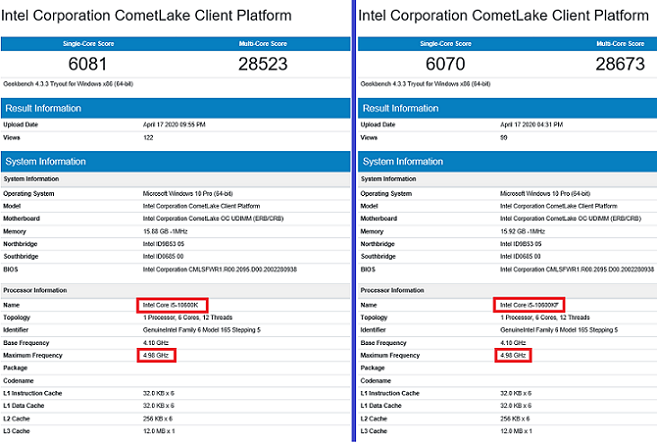Click Motherboard CometLake OC UDIMM in 6081 result
This screenshot has height=444, width=657.
pyautogui.click(x=213, y=218)
